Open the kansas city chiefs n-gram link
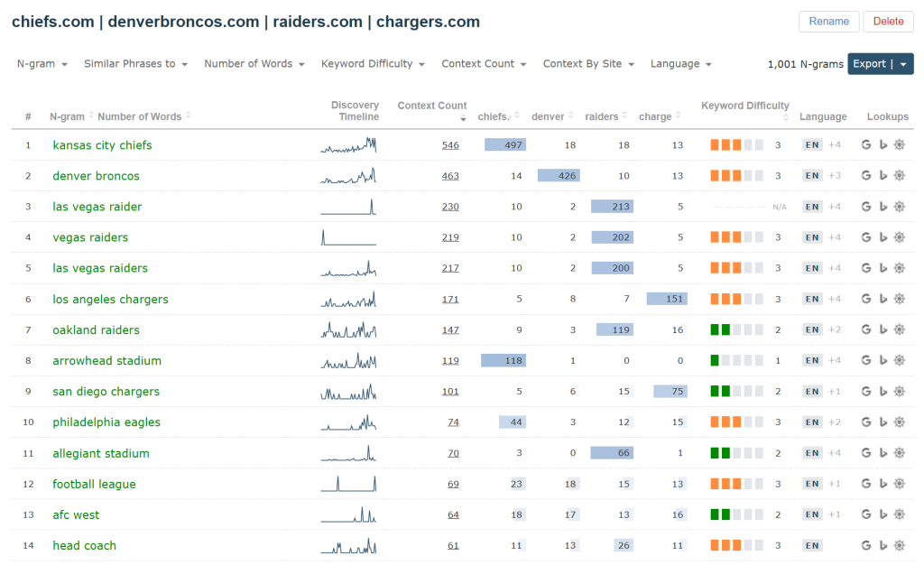Viewport: 924px width, 565px height. (102, 145)
